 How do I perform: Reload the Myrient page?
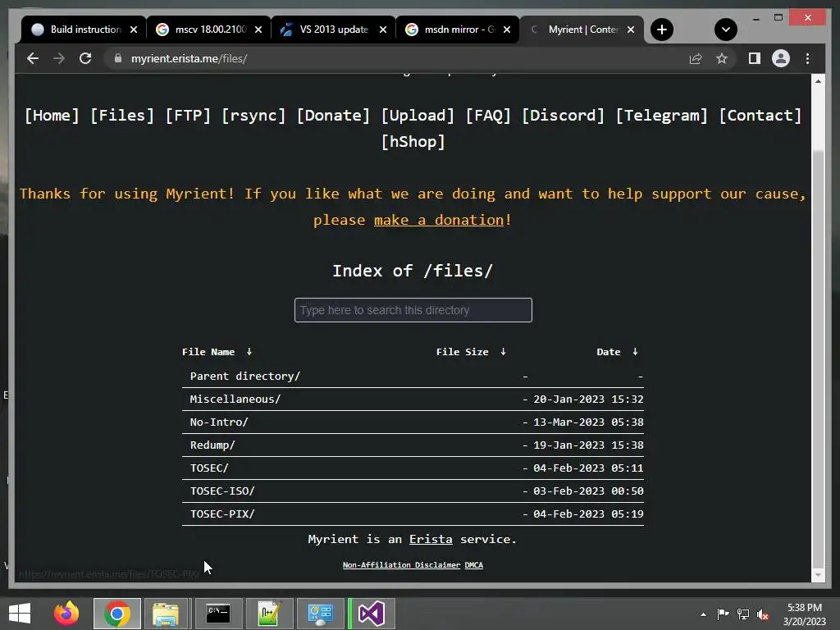point(85,58)
